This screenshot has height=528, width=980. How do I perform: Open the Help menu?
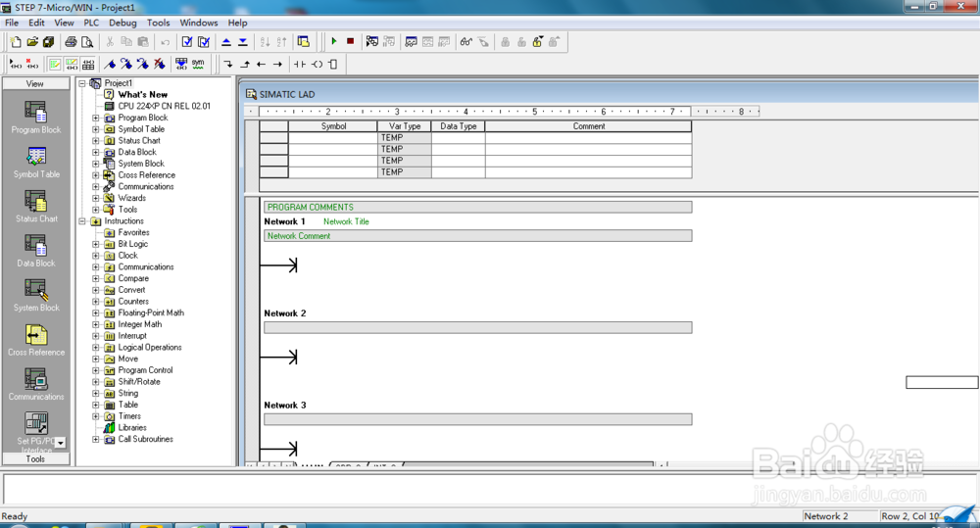coord(237,23)
